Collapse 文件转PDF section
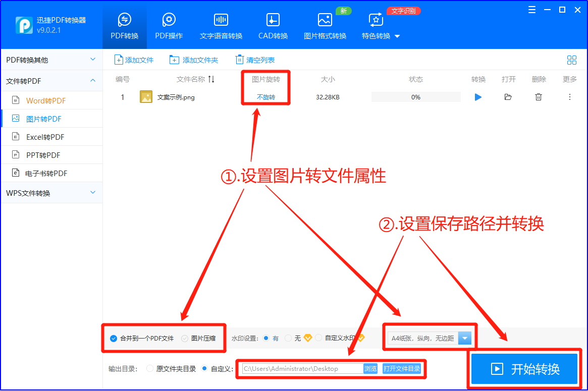The height and width of the screenshot is (391, 588). [52, 81]
